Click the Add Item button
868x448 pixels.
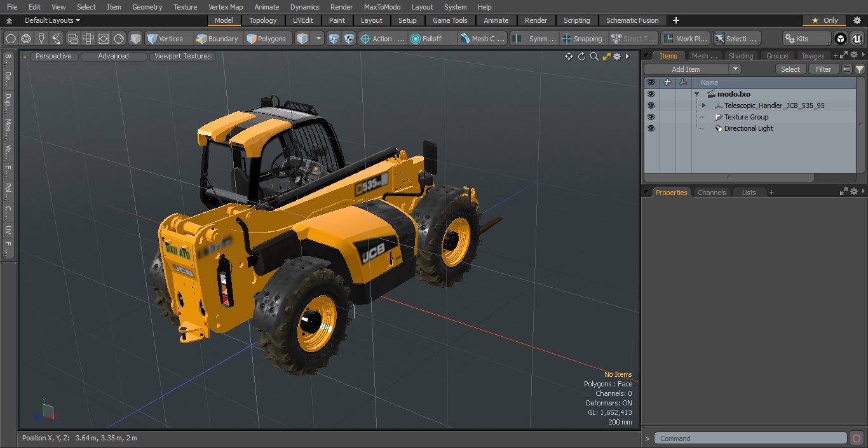point(686,69)
